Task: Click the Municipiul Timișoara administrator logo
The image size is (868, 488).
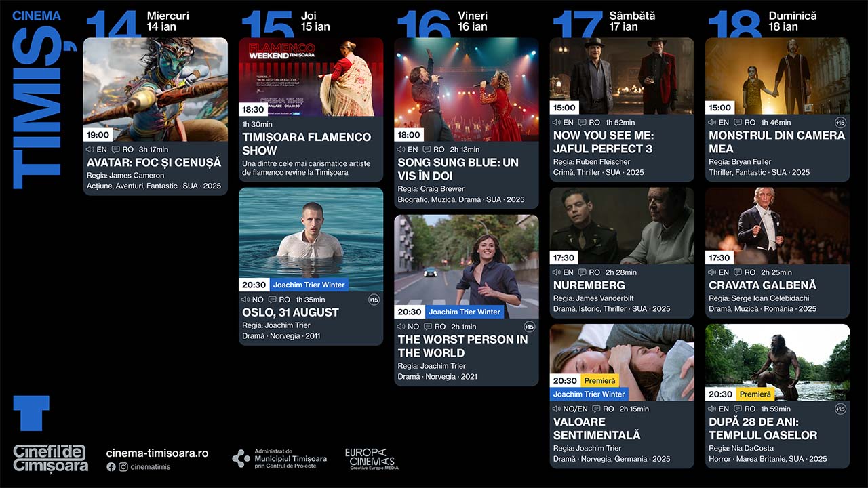Action: click(x=279, y=459)
